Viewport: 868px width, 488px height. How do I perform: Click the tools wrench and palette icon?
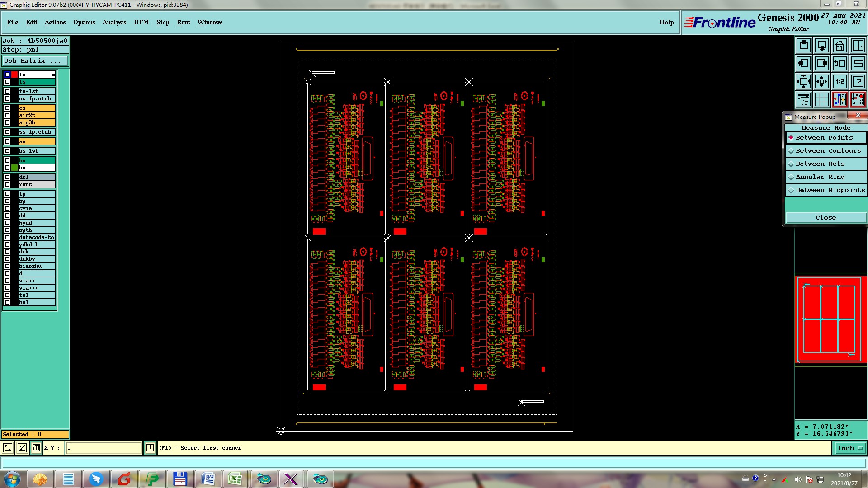[803, 99]
